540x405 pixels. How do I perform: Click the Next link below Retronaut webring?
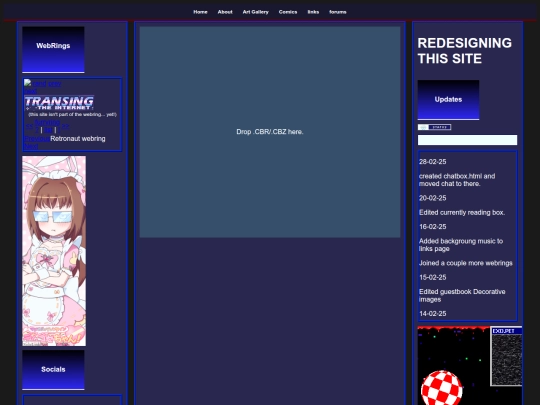tap(31, 146)
